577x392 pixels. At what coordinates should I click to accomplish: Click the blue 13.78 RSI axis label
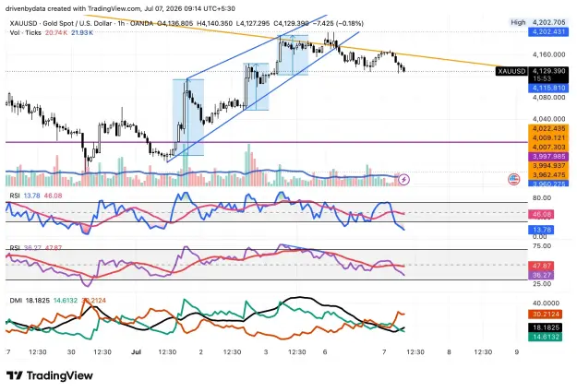coord(541,231)
